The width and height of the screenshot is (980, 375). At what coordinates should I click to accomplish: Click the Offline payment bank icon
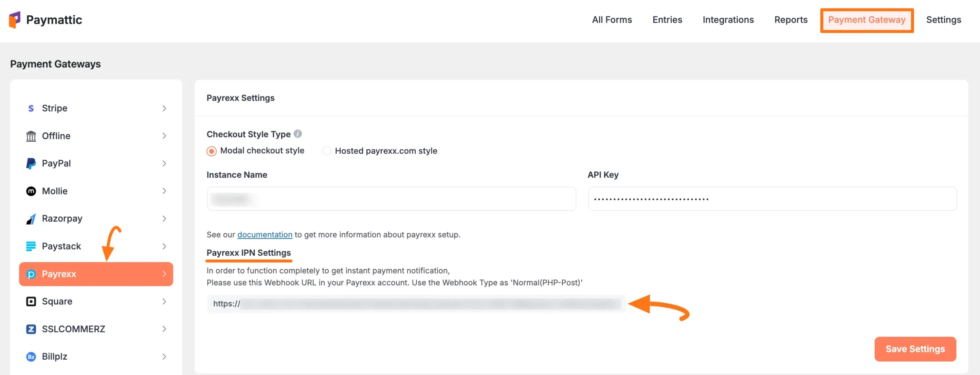pos(31,136)
